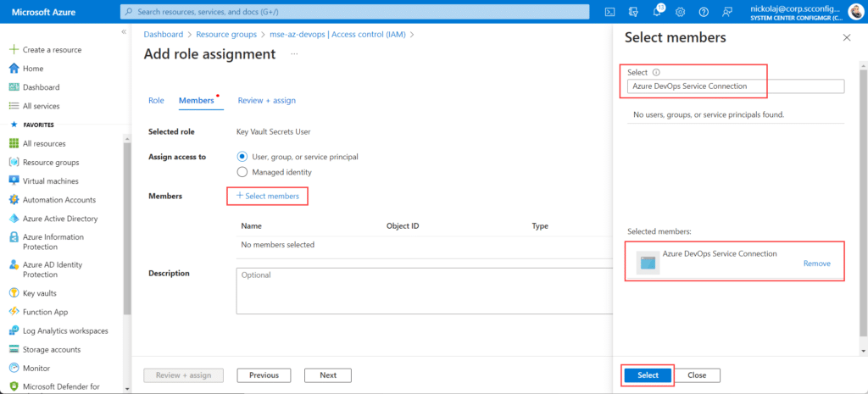Screen dimensions: 868x394
Task: Click the Description optional text area
Action: tap(424, 291)
